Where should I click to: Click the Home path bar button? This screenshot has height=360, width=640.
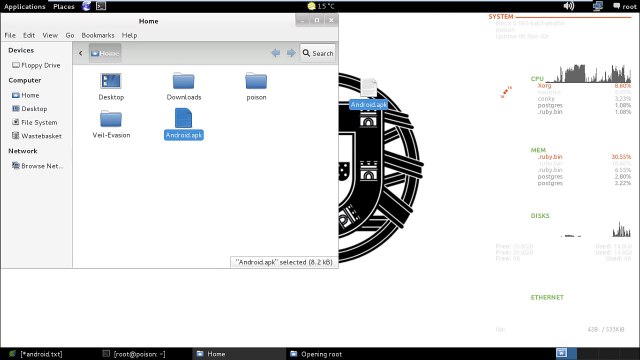tap(105, 53)
